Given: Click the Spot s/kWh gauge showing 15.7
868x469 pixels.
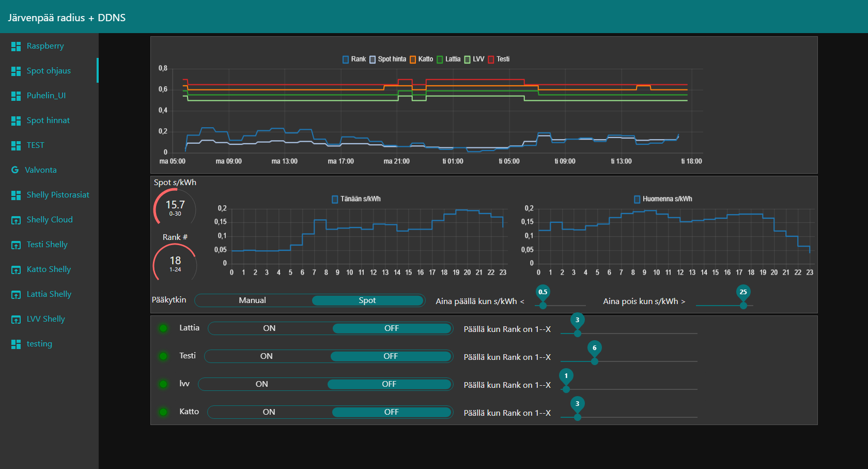Looking at the screenshot, I should click(175, 208).
